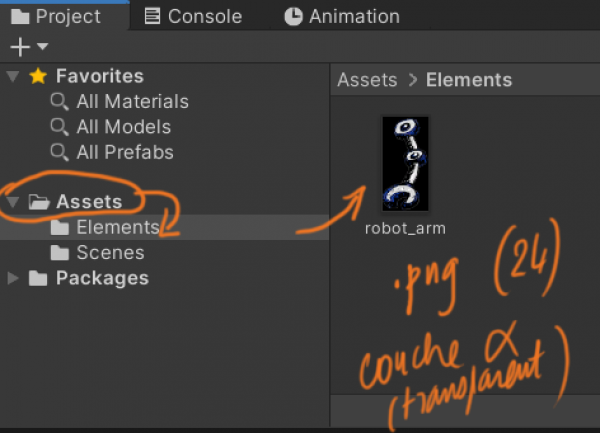Open the create menu dropdown arrow
Screen dimensions: 600x433
pyautogui.click(x=42, y=47)
